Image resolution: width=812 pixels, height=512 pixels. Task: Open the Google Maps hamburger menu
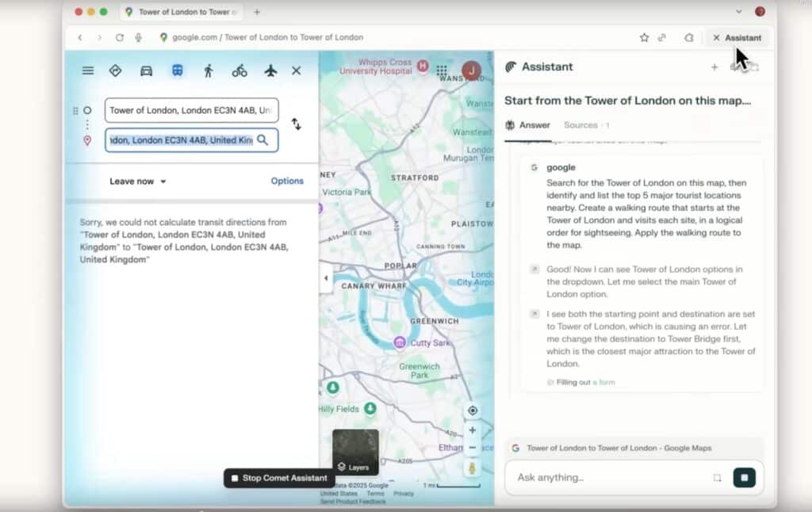point(88,71)
